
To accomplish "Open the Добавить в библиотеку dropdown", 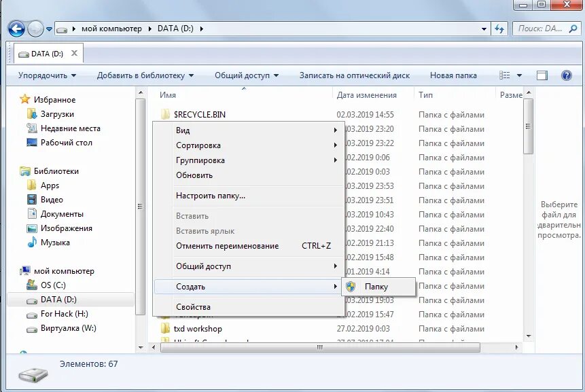I will point(145,75).
